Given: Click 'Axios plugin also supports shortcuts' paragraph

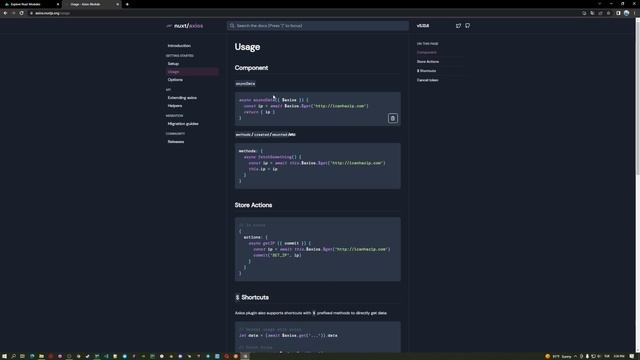Looking at the screenshot, I should point(311,313).
